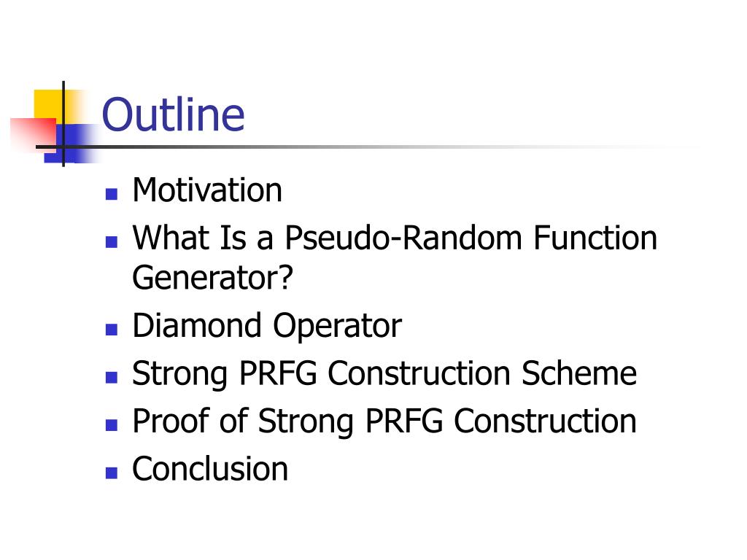Click the Outline slide title
The image size is (747, 560).
[173, 114]
